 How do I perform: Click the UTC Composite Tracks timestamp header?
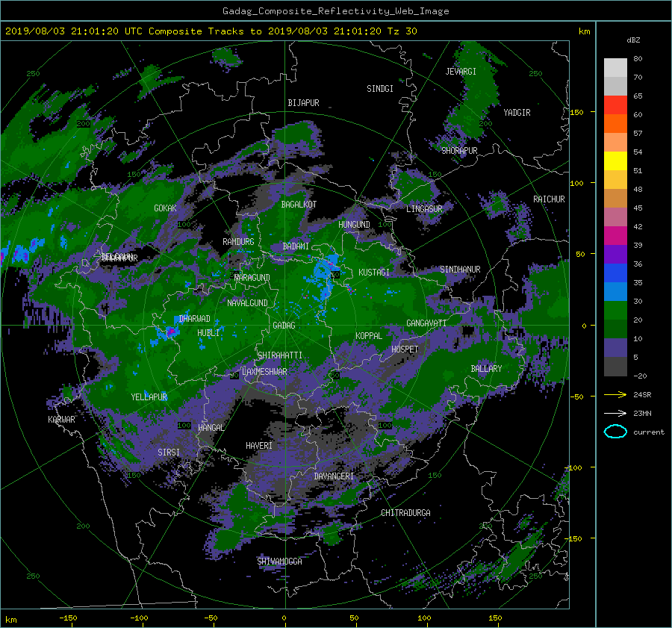pyautogui.click(x=211, y=31)
